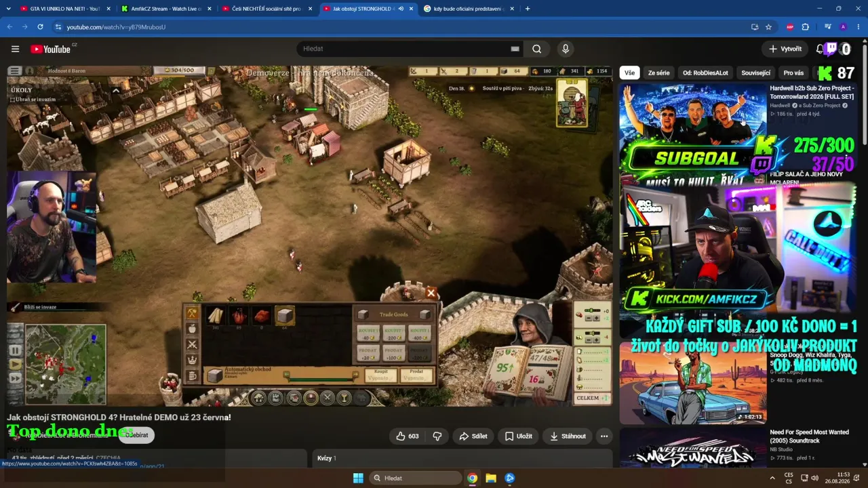Select the stone block trade resource

click(285, 316)
